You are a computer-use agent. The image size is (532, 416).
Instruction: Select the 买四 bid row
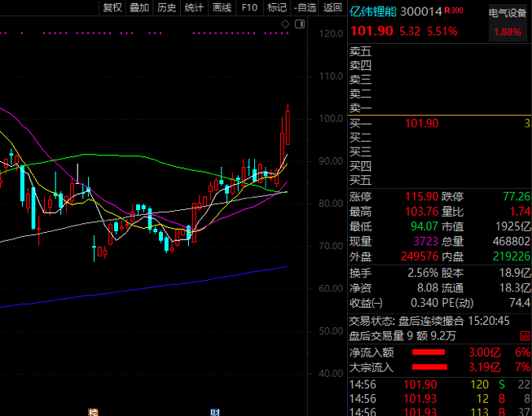coord(440,166)
